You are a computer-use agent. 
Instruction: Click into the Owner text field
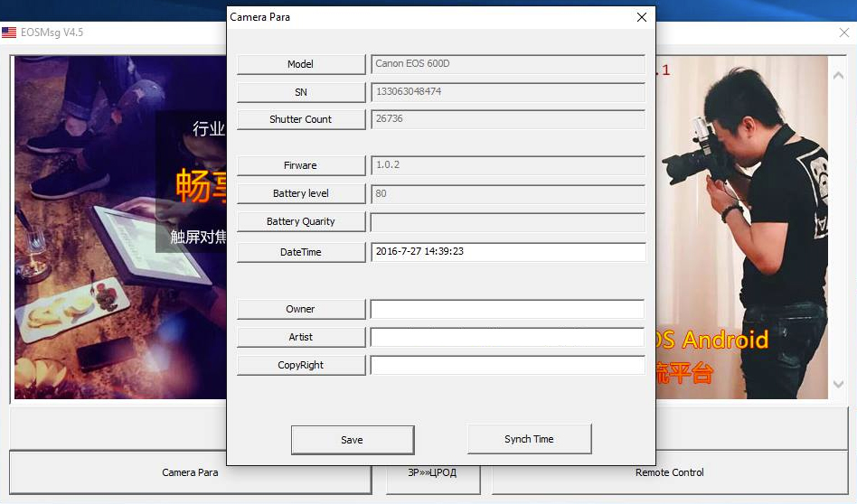(507, 310)
